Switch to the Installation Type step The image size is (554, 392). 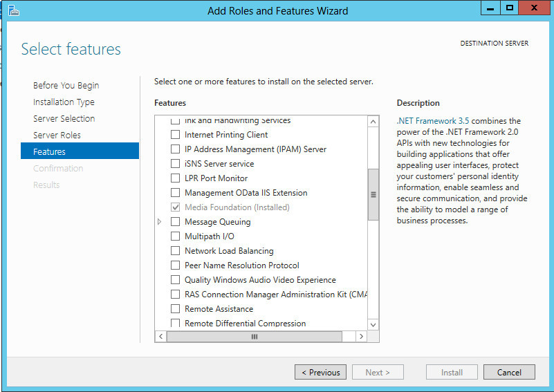[64, 102]
